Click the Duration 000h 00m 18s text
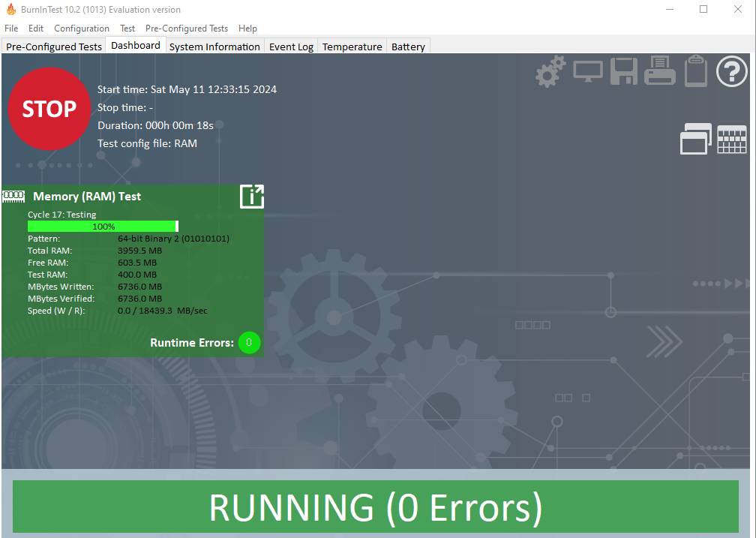756x538 pixels. [155, 125]
